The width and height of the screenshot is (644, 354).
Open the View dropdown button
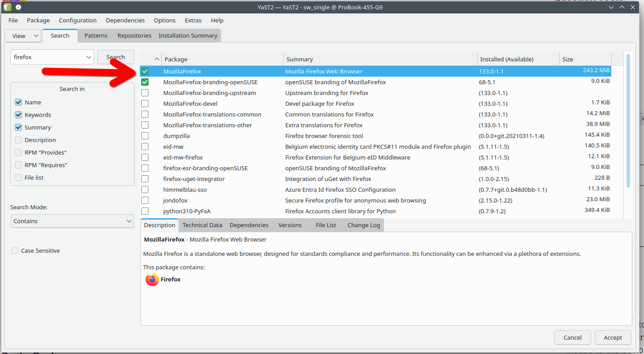click(23, 36)
